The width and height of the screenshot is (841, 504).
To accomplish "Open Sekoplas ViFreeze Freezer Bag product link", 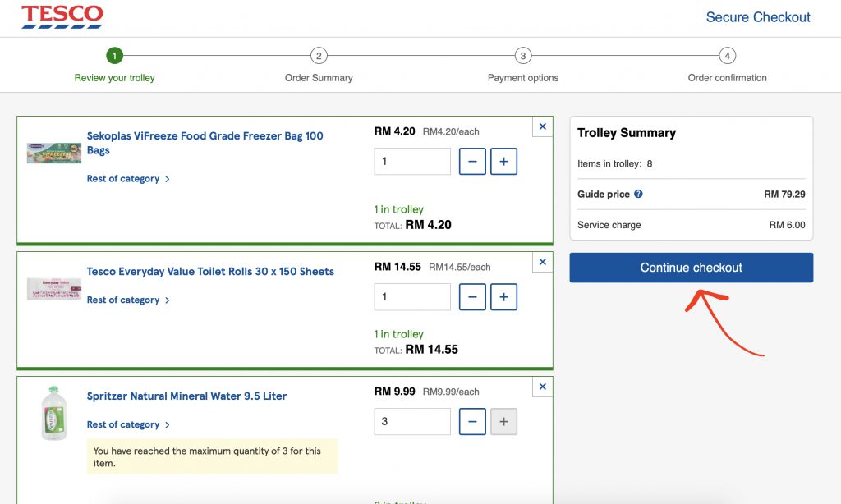I will tap(205, 143).
